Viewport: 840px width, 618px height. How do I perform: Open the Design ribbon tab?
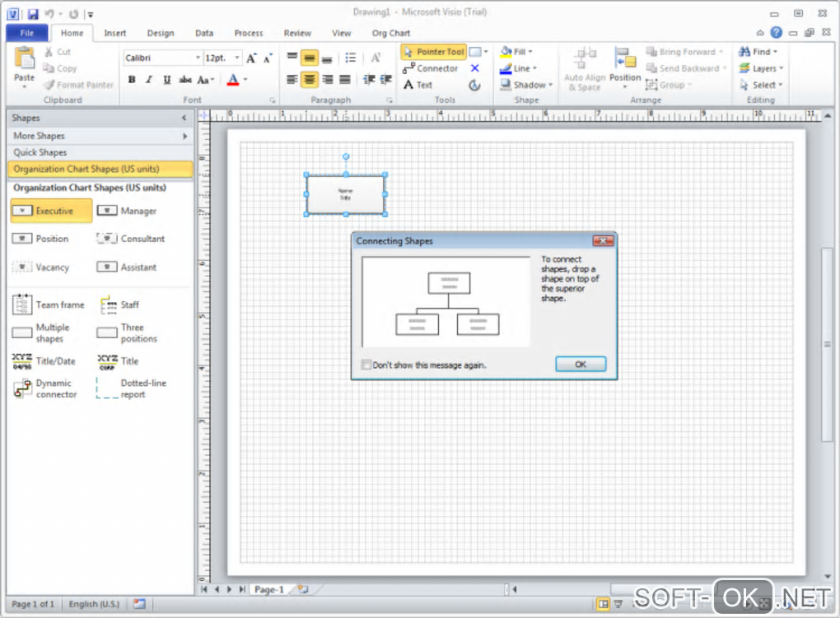[x=161, y=33]
